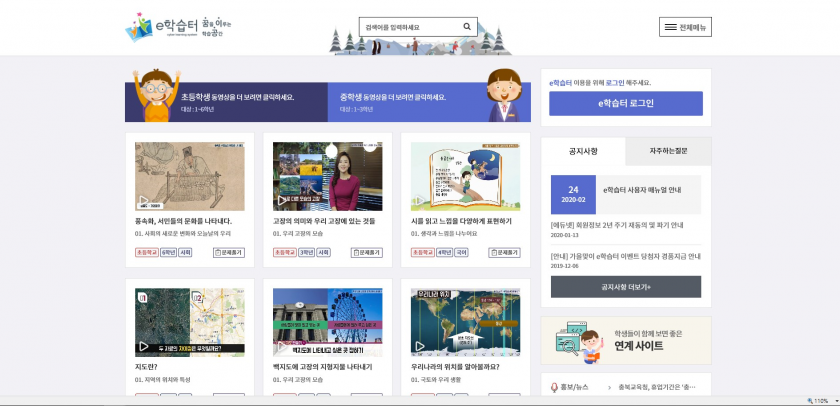Select the 공지사항 tab
Screen dimensions: 840x406
583,151
